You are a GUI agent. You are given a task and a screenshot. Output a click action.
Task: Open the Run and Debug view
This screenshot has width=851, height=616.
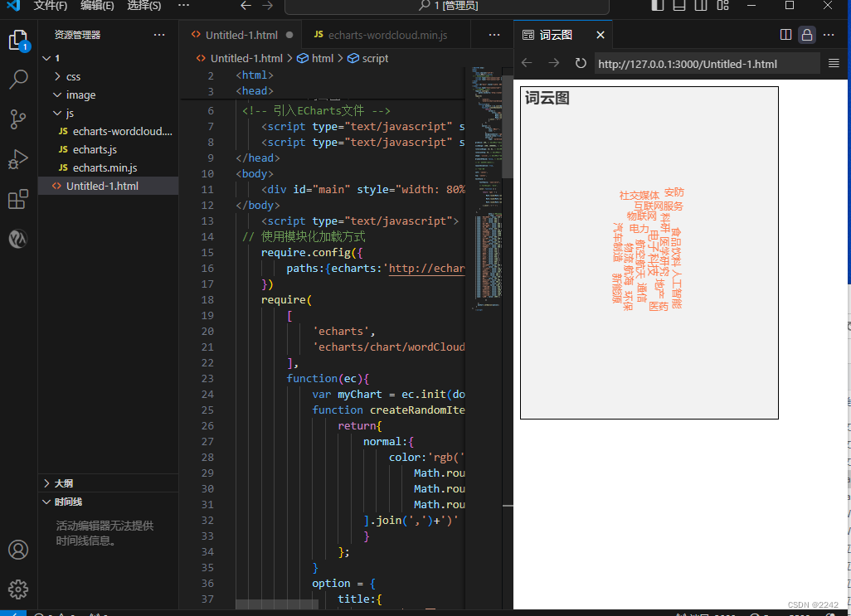[x=18, y=159]
